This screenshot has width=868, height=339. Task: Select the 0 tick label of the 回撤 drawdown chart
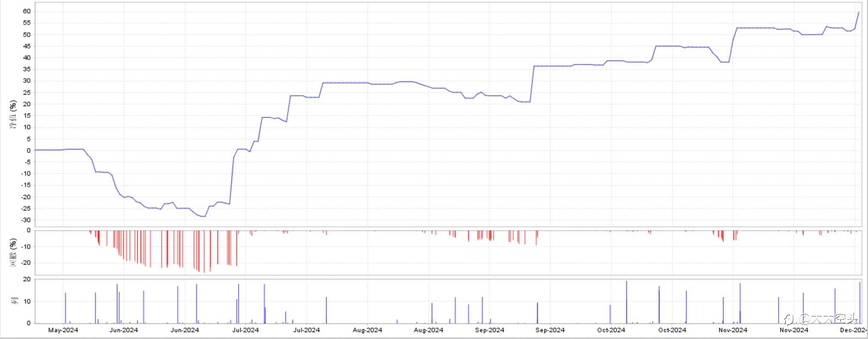pyautogui.click(x=29, y=230)
